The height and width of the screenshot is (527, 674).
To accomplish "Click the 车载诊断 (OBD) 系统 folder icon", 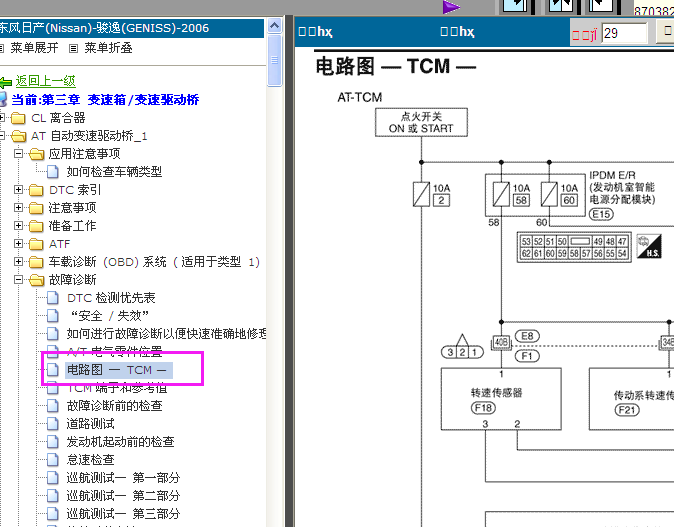I will (x=36, y=262).
